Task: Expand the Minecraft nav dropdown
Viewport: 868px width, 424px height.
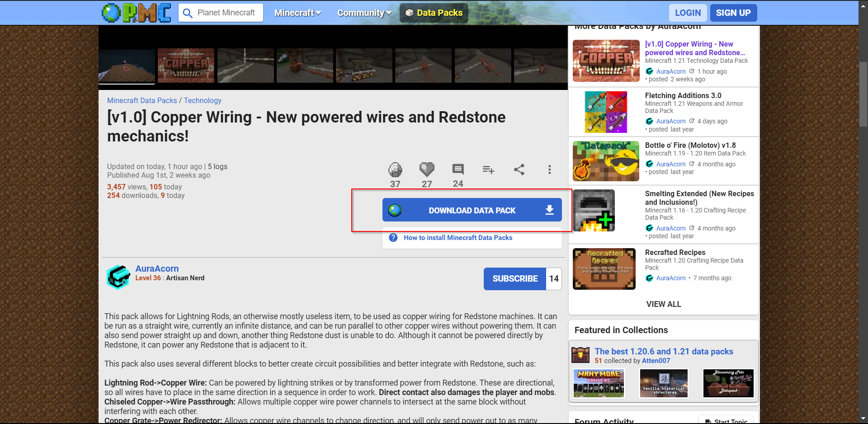Action: 297,13
